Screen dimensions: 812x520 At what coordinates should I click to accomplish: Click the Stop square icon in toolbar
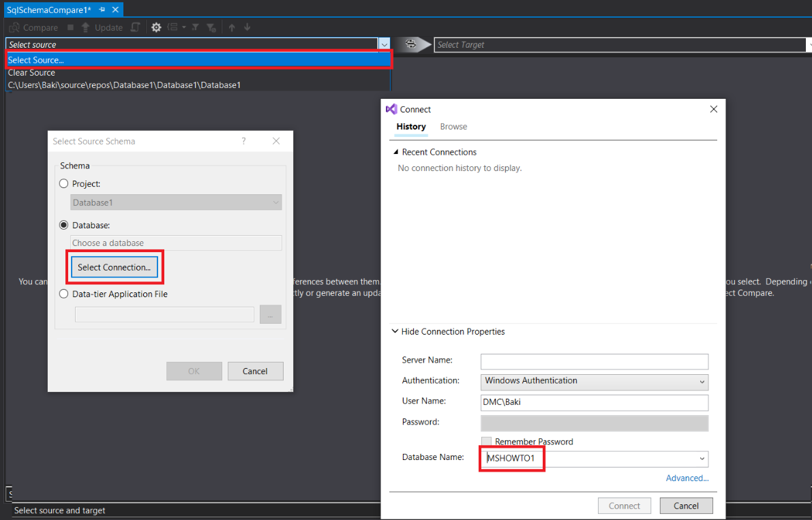click(70, 28)
